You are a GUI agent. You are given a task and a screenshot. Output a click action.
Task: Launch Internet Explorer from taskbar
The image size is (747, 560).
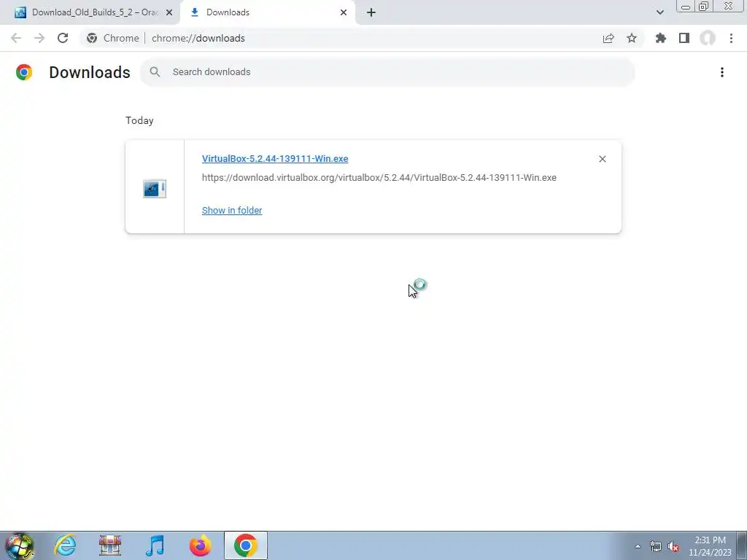point(65,545)
